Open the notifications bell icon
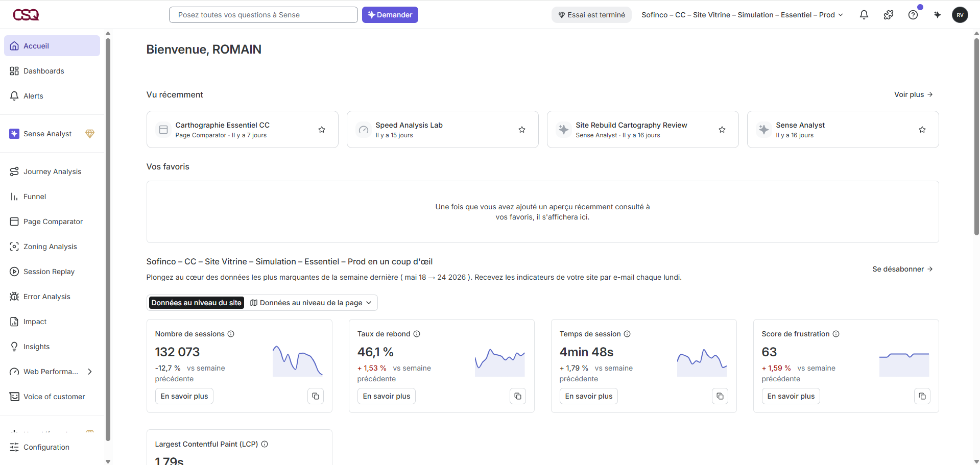Screen dimensions: 980x465 tap(864, 15)
